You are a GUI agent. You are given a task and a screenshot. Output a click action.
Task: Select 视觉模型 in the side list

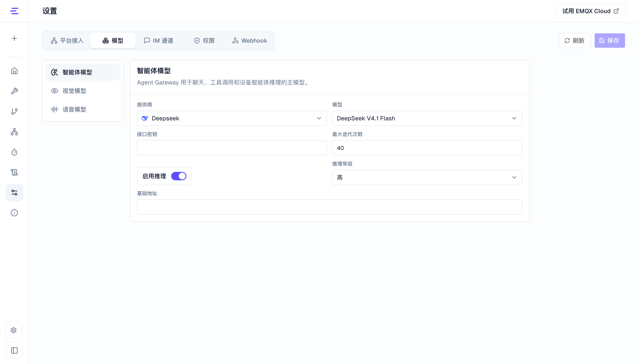(x=83, y=91)
